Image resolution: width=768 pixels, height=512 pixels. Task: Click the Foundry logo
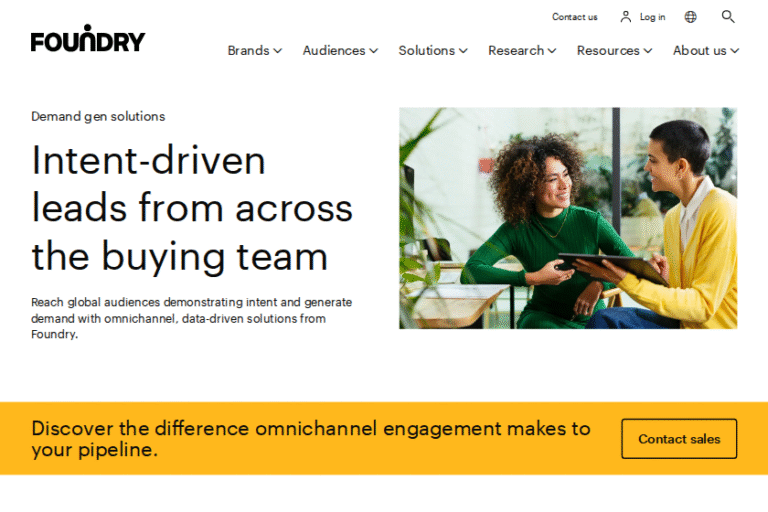point(88,38)
